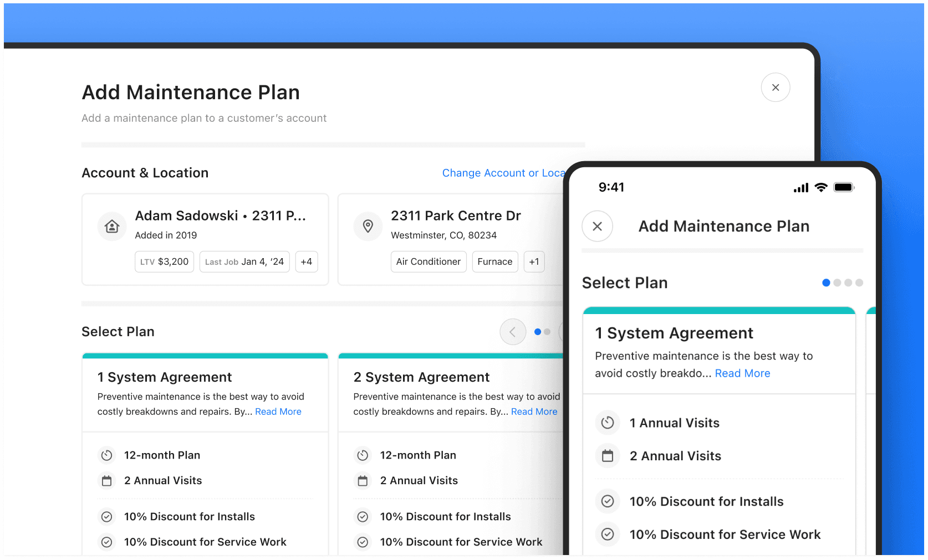Expand the +1 more equipment tag
Viewport: 928px width, 560px height.
pos(534,261)
